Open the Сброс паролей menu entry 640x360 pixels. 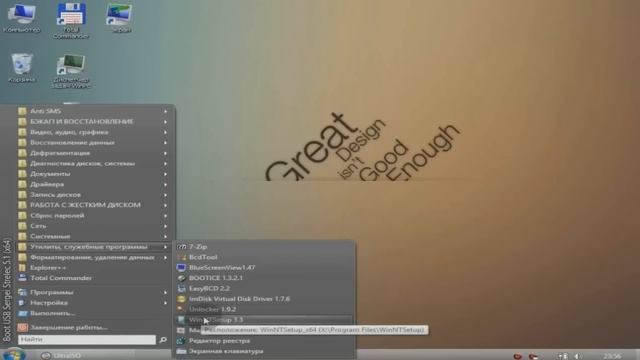tap(93, 216)
